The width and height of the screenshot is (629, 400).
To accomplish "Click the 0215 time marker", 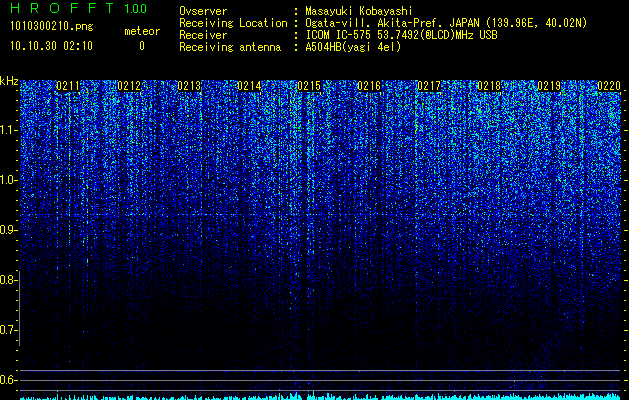I will click(309, 86).
